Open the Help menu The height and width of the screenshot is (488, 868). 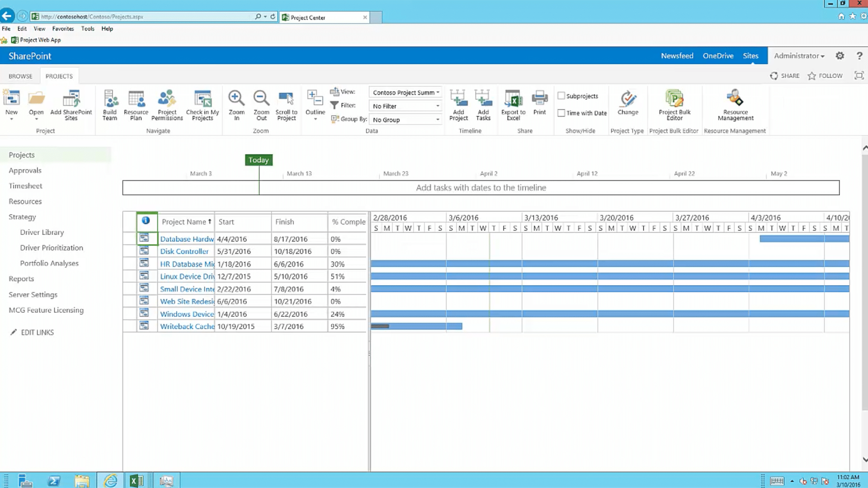107,28
